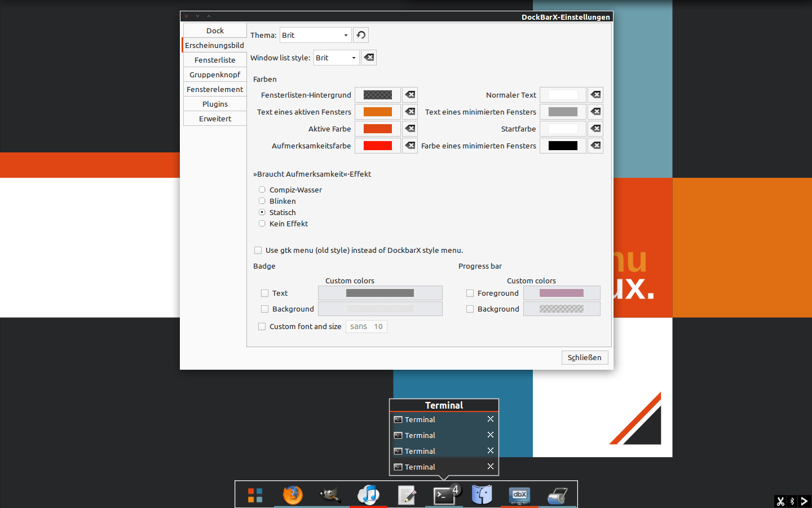The image size is (812, 508).
Task: Enable Progress bar Foreground color checkbox
Action: coord(470,293)
